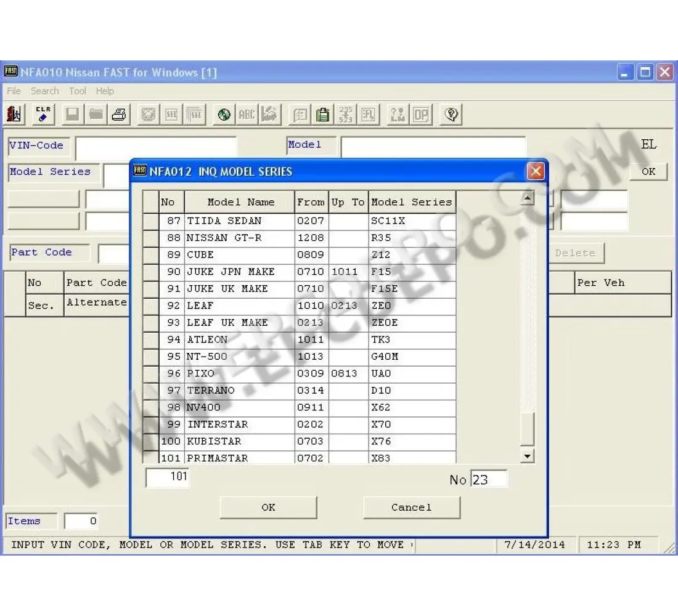Click the LM people toolbar icon
Screen dimensions: 678x616
pyautogui.click(x=398, y=115)
